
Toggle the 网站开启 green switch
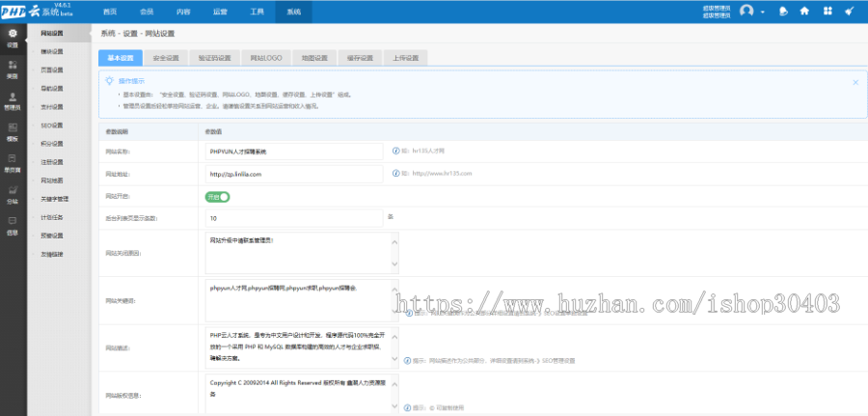pos(217,196)
